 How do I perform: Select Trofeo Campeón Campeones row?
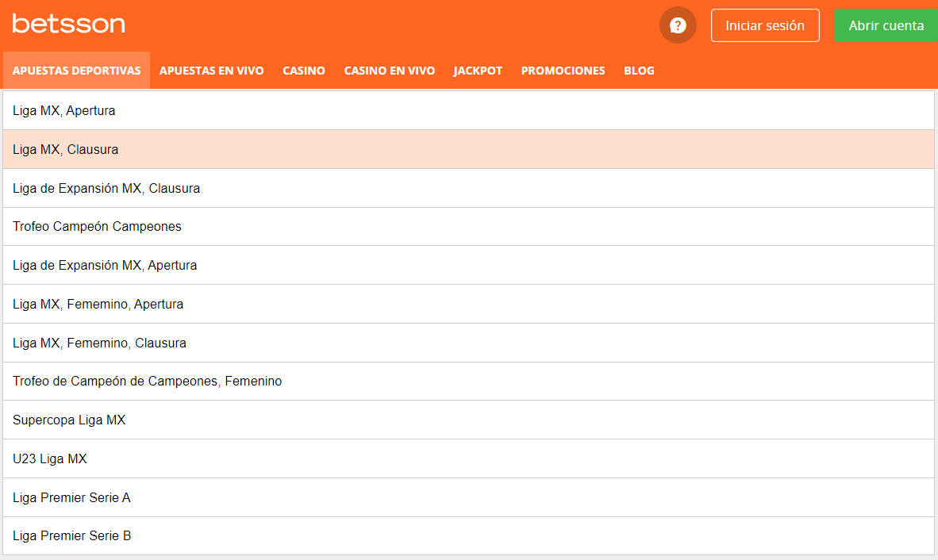[x=468, y=227]
